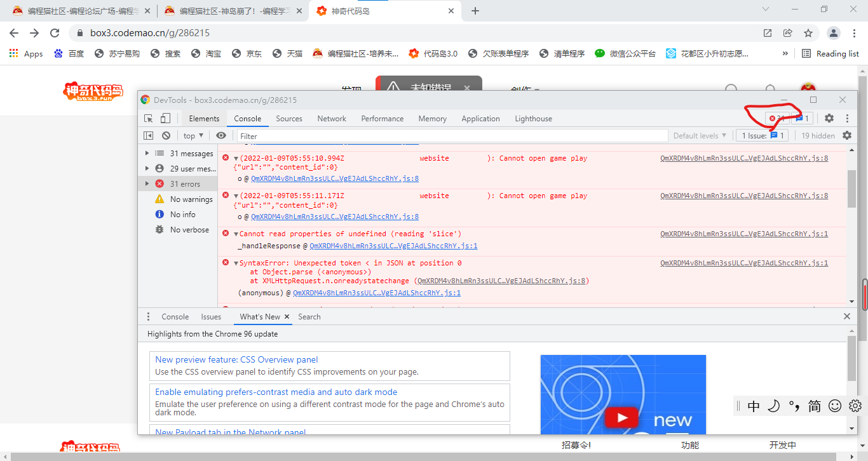Switch to Performance panel tab
This screenshot has width=868, height=461.
[x=383, y=118]
